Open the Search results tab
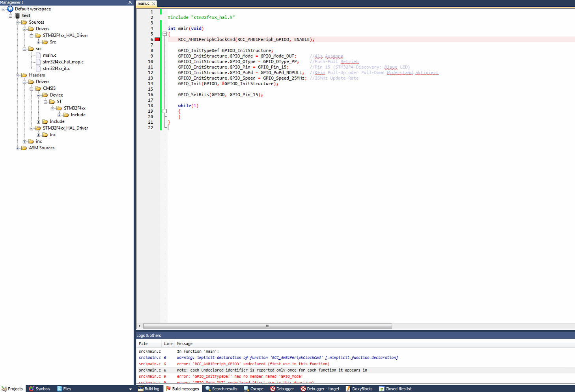The image size is (575, 392). 221,389
